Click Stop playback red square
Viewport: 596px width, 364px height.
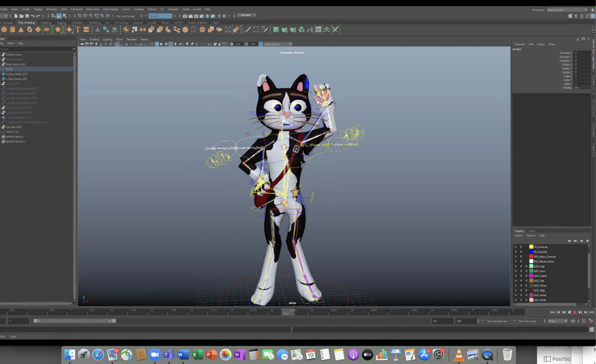[x=574, y=312]
